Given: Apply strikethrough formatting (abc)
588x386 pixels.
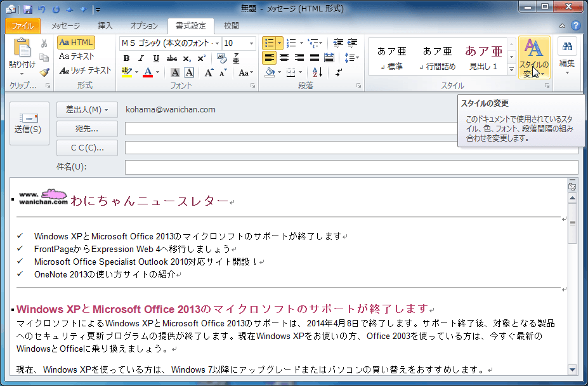Looking at the screenshot, I should point(172,58).
